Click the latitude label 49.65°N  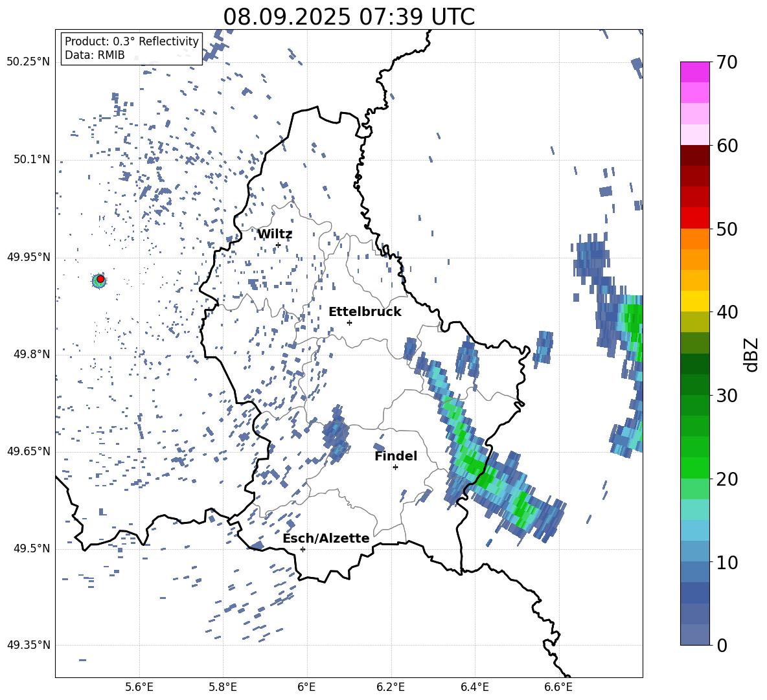(29, 451)
